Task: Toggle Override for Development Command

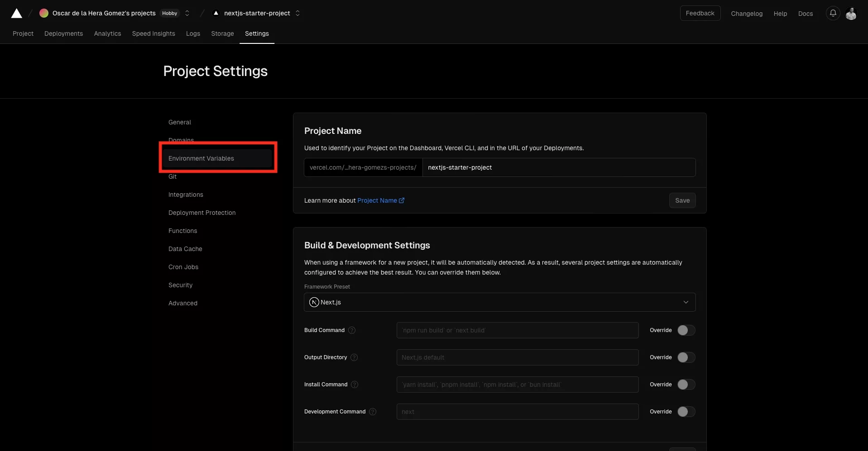Action: (686, 412)
